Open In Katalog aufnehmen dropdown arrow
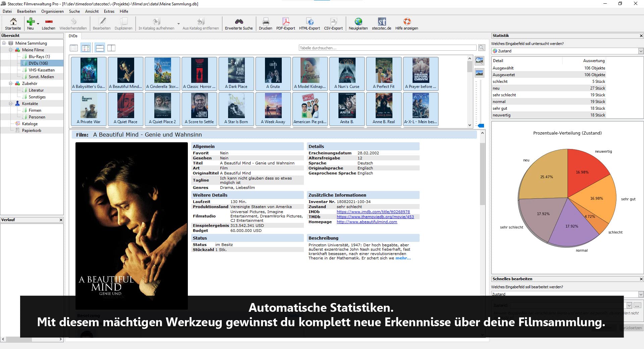Screen dimensions: 644x349 tap(178, 24)
